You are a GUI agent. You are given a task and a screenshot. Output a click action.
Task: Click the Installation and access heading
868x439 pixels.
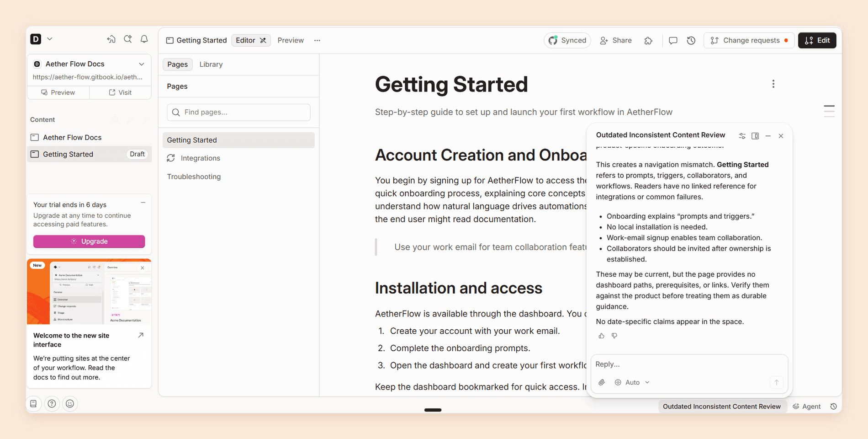459,288
